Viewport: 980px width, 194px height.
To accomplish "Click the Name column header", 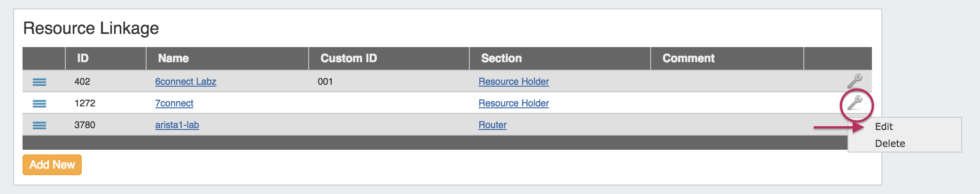I will click(x=173, y=58).
